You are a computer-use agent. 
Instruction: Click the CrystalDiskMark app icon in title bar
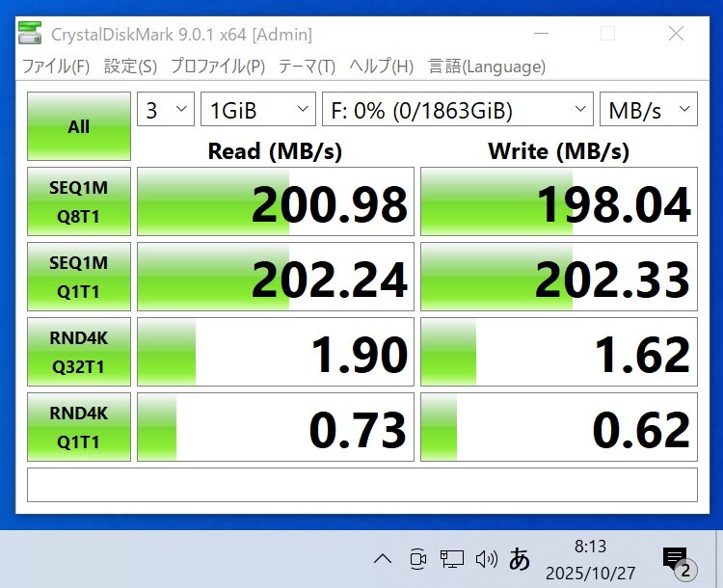click(30, 33)
